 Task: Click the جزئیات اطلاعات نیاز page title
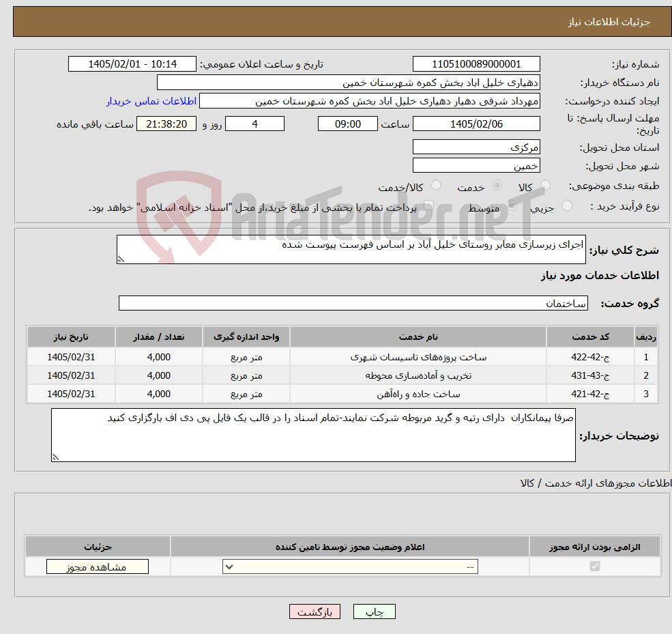point(609,22)
